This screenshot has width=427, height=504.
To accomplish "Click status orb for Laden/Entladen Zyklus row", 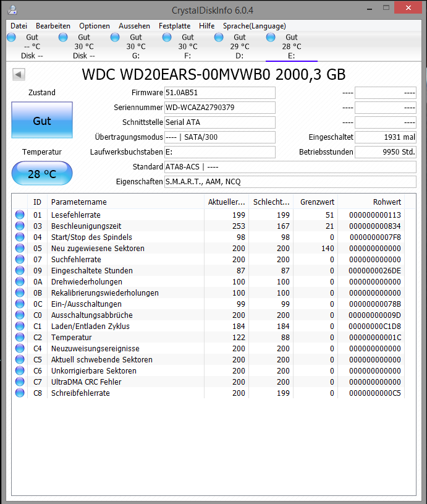I will pyautogui.click(x=20, y=327).
